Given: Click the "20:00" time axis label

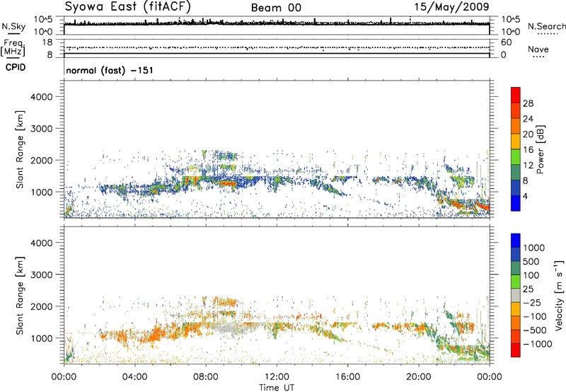Looking at the screenshot, I should (418, 377).
